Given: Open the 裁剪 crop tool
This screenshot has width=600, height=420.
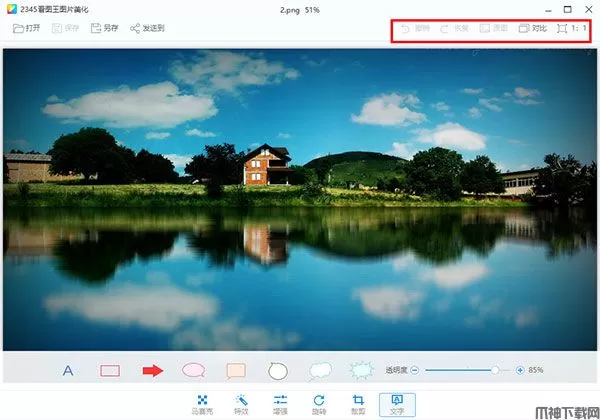Looking at the screenshot, I should [x=358, y=404].
